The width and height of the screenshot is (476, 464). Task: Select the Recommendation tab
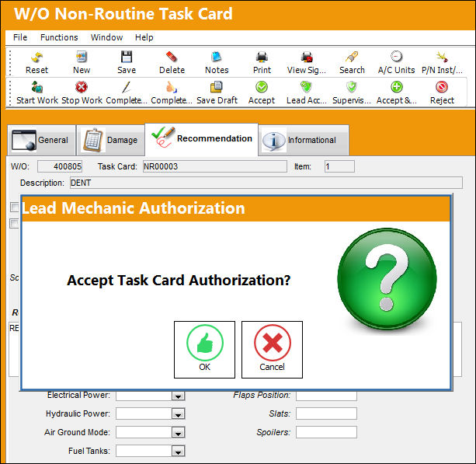point(202,139)
